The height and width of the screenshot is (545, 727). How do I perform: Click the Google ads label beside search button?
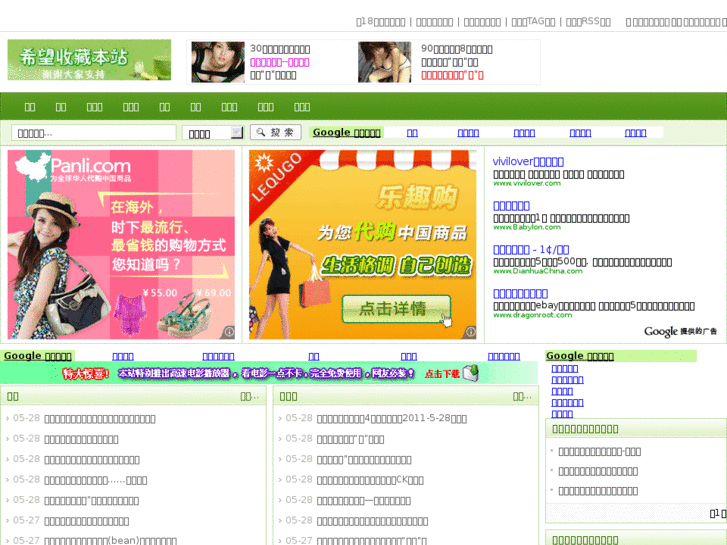346,133
